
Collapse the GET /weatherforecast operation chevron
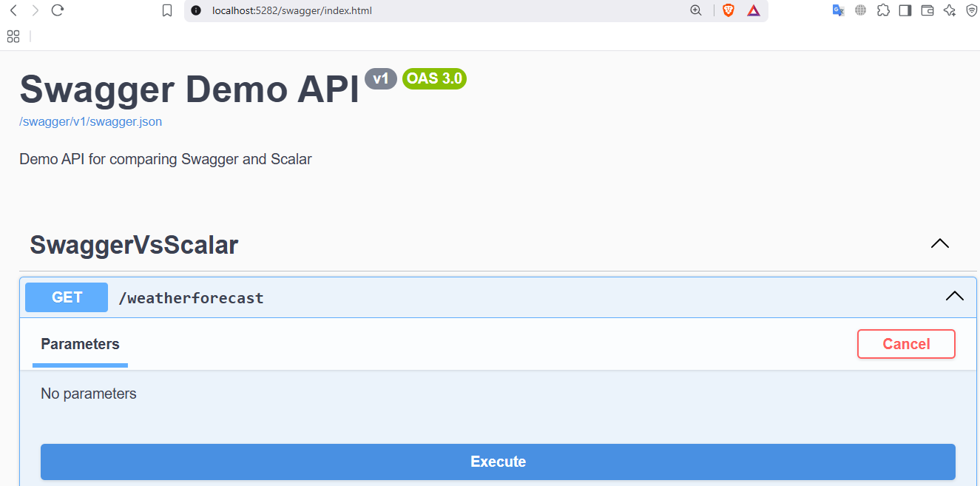pyautogui.click(x=955, y=296)
